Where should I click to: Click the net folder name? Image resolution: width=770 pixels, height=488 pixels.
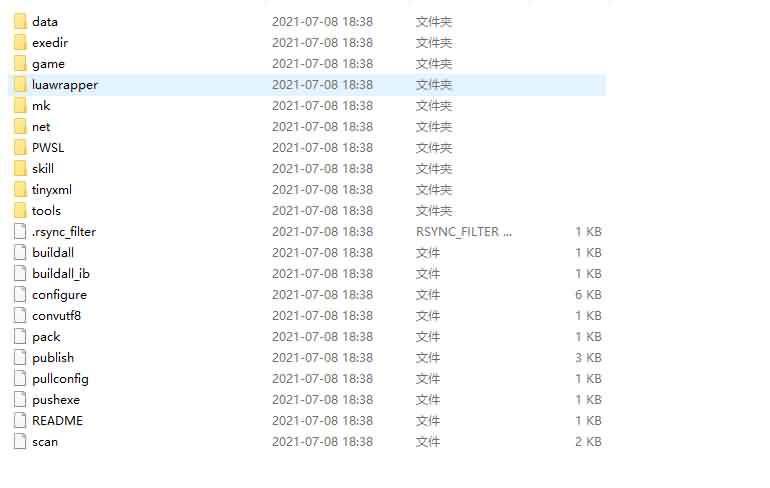pos(41,127)
